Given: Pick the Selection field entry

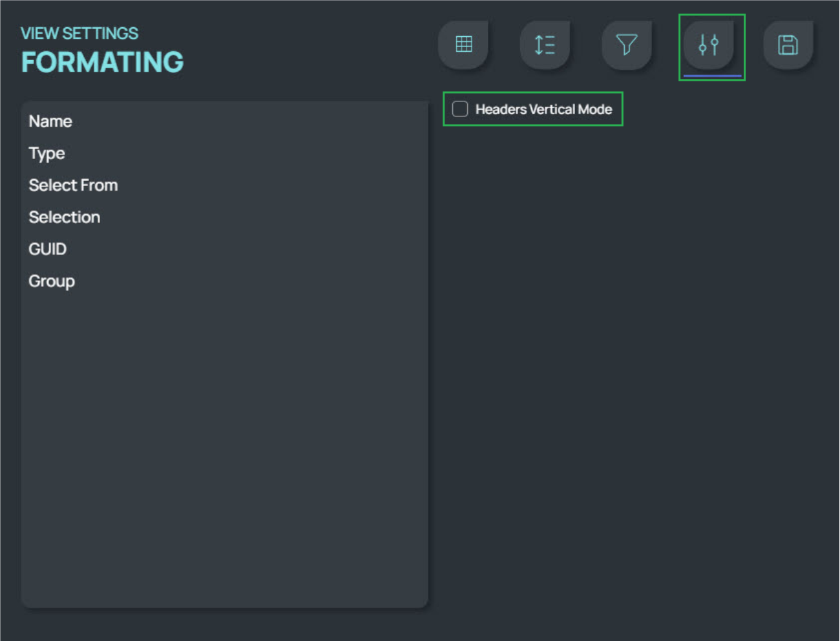Looking at the screenshot, I should pos(65,217).
